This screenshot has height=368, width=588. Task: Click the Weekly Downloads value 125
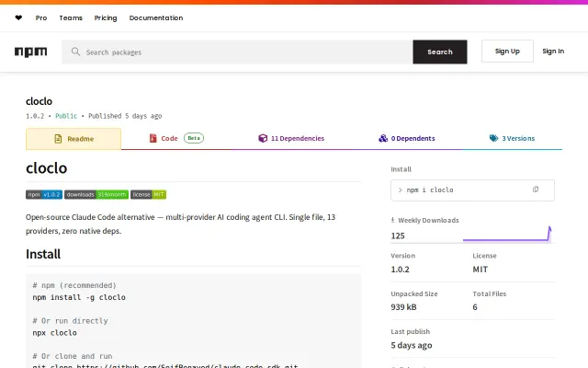(398, 236)
